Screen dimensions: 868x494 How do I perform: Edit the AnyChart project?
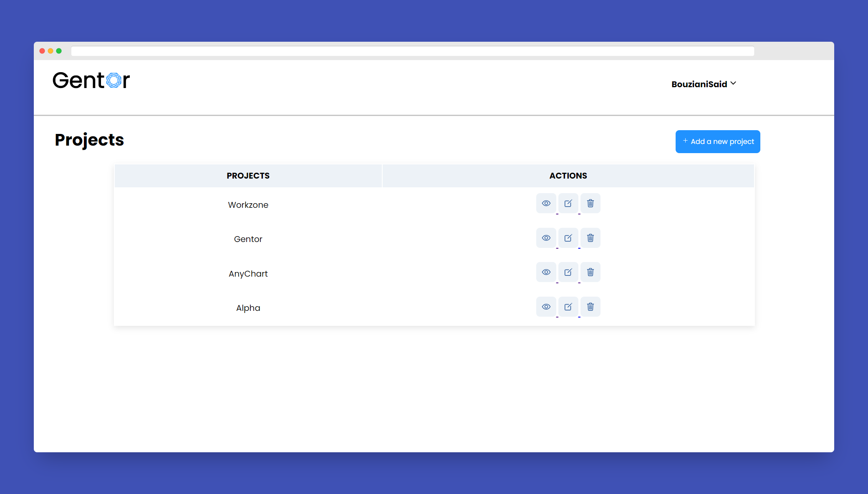point(568,272)
